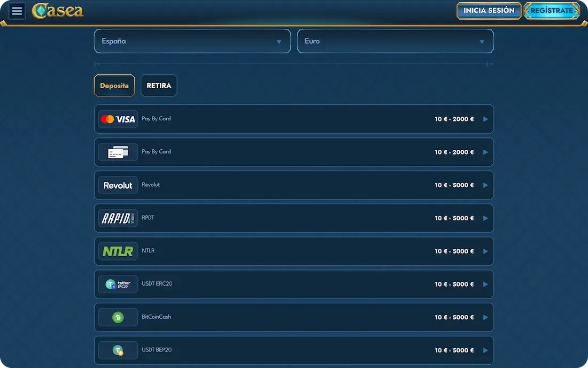Open the Euro currency dropdown
Screen dimensions: 588x368
(395, 41)
